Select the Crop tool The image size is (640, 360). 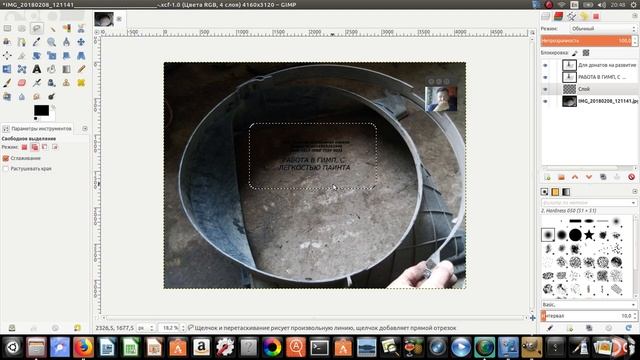coord(22,56)
